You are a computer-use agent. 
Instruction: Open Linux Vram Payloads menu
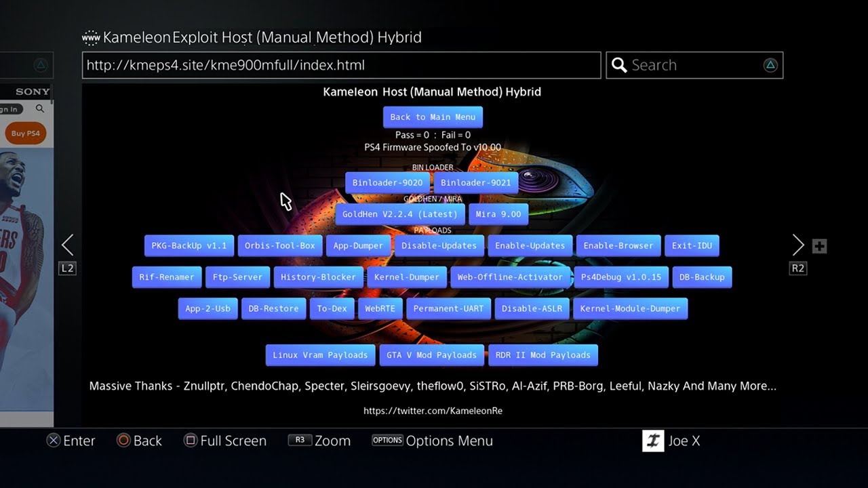coord(320,355)
